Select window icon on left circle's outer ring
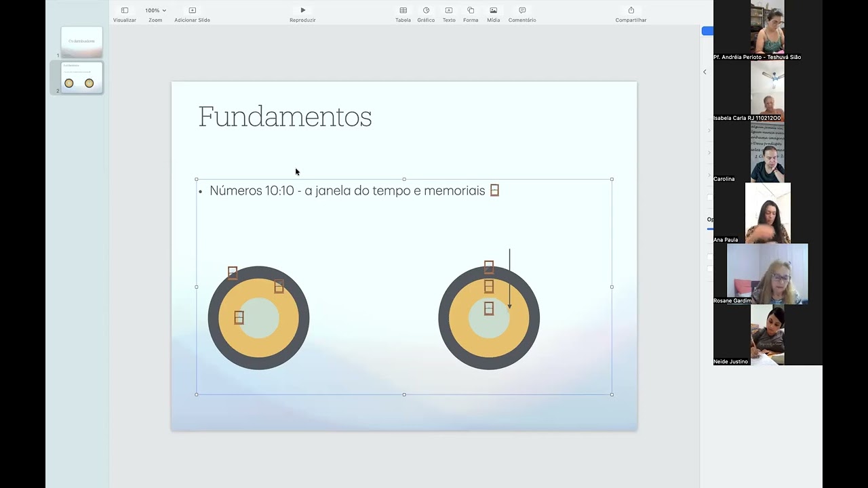This screenshot has height=488, width=868. click(233, 272)
